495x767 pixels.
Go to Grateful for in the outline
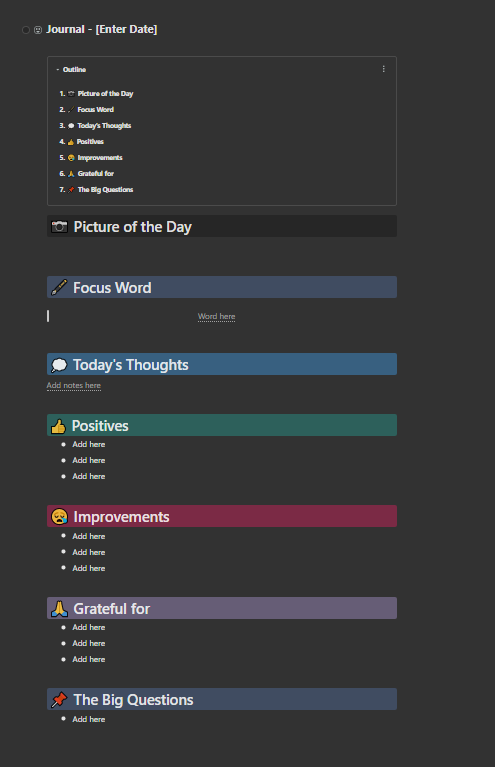[x=95, y=174]
